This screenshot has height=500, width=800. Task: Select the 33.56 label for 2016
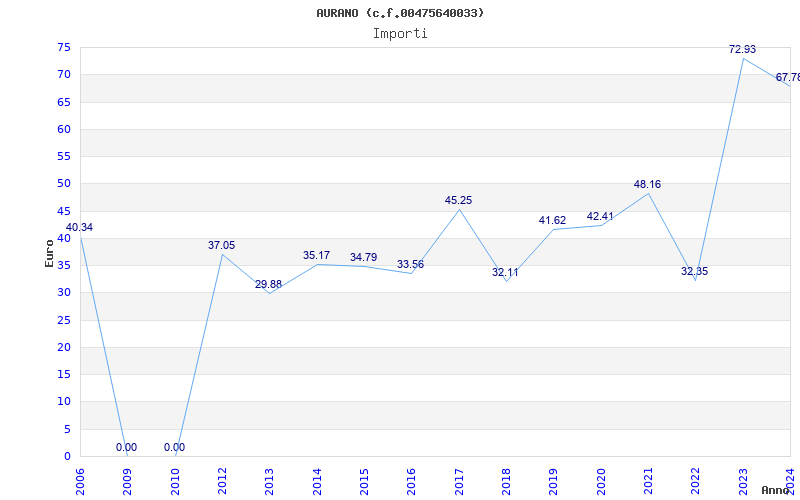tap(410, 264)
